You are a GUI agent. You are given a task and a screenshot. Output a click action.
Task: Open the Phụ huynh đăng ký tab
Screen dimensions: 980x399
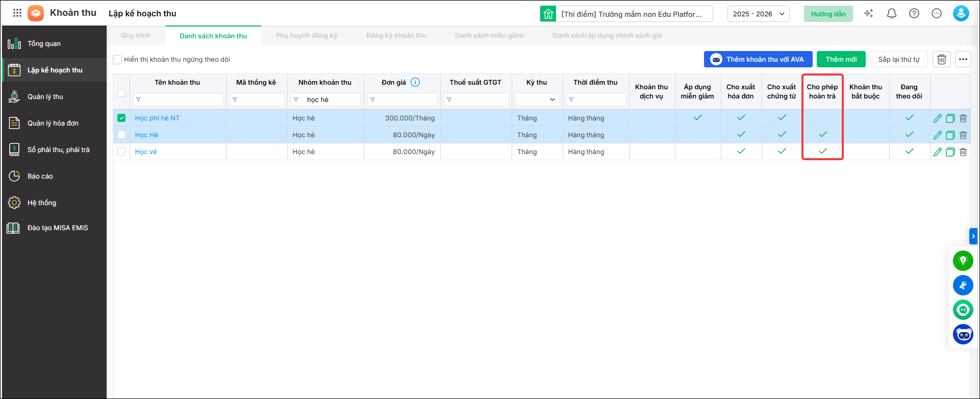tap(307, 36)
